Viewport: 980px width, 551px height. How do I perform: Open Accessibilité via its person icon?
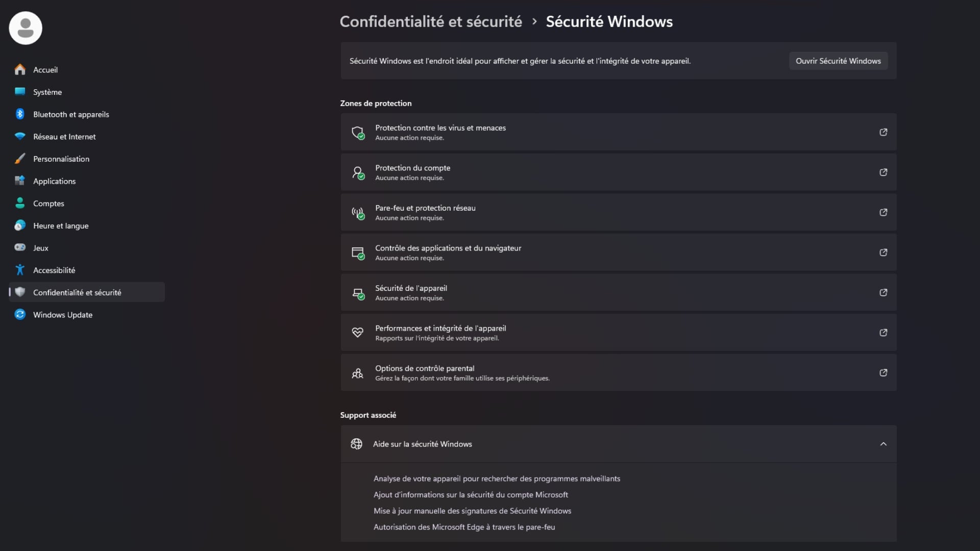coord(19,270)
